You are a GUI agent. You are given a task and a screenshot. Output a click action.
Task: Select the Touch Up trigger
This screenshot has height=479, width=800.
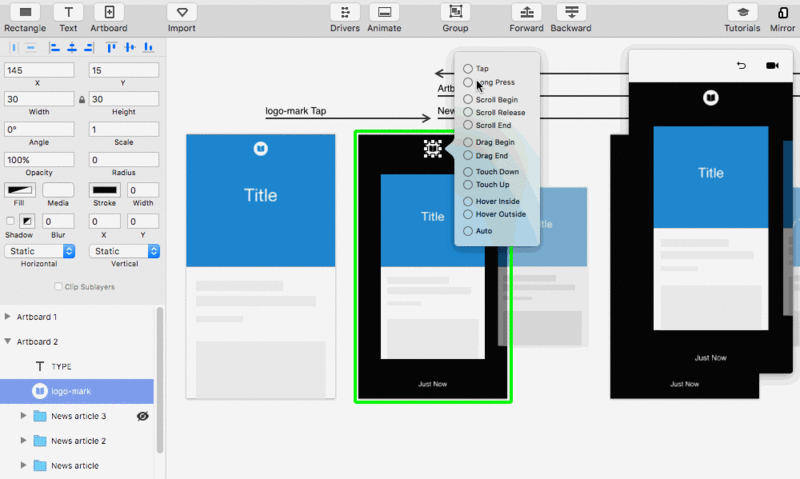(468, 185)
